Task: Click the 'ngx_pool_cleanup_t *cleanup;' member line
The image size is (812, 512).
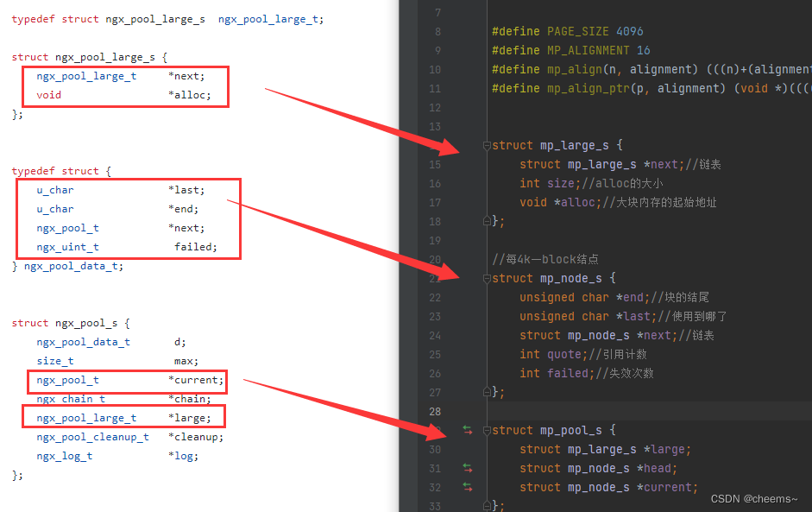Action: 130,438
